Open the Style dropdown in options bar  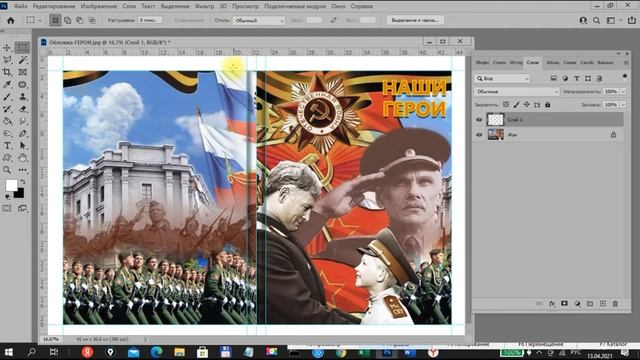[x=258, y=20]
